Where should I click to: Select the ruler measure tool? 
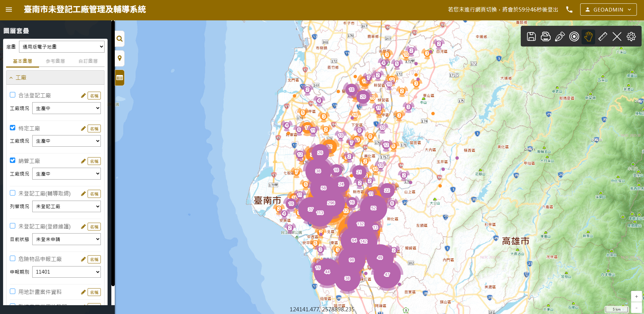tap(603, 37)
